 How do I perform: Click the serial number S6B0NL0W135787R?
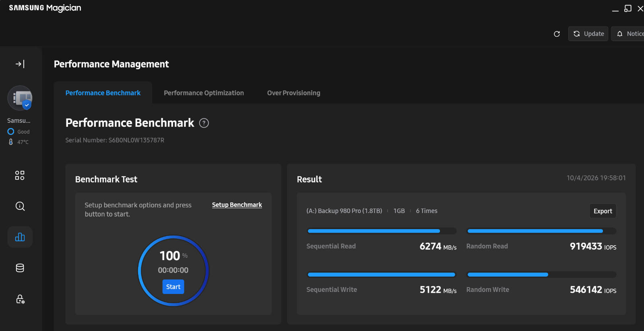136,140
